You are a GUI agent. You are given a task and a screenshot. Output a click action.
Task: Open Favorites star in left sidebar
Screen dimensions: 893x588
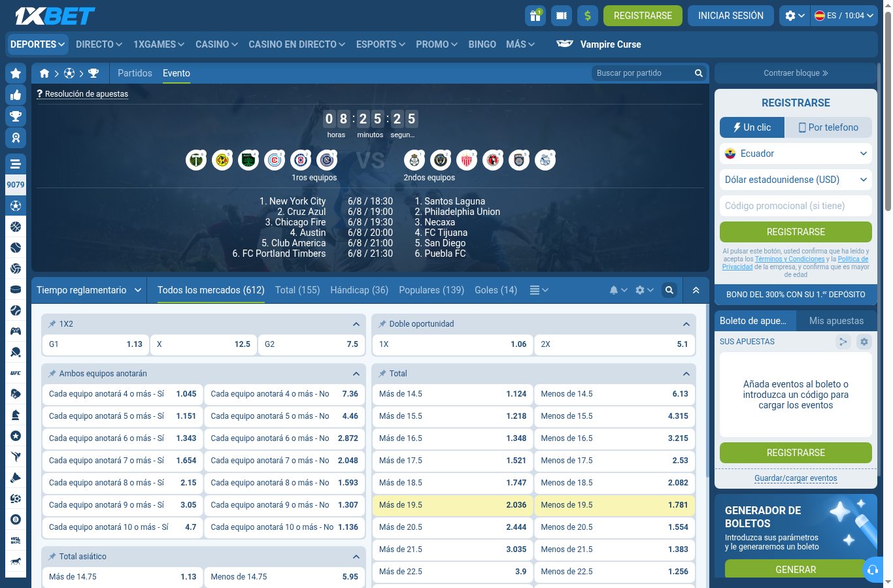point(16,73)
